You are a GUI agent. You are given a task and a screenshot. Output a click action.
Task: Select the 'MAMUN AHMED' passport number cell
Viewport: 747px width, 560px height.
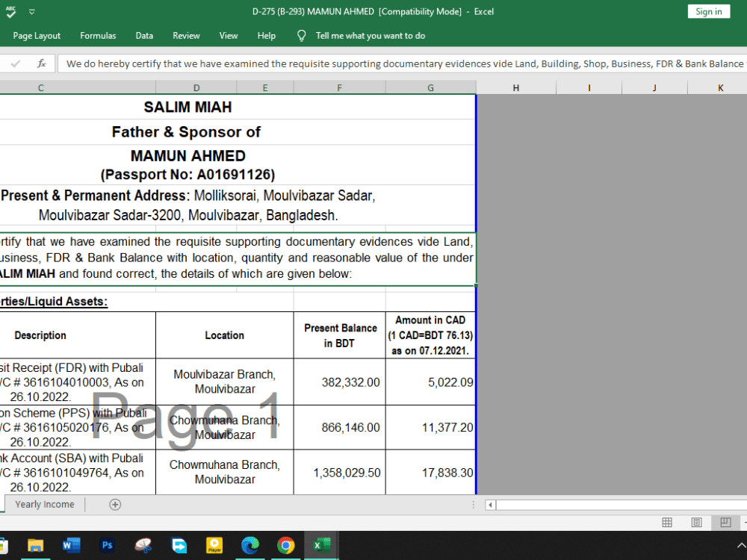click(238, 165)
